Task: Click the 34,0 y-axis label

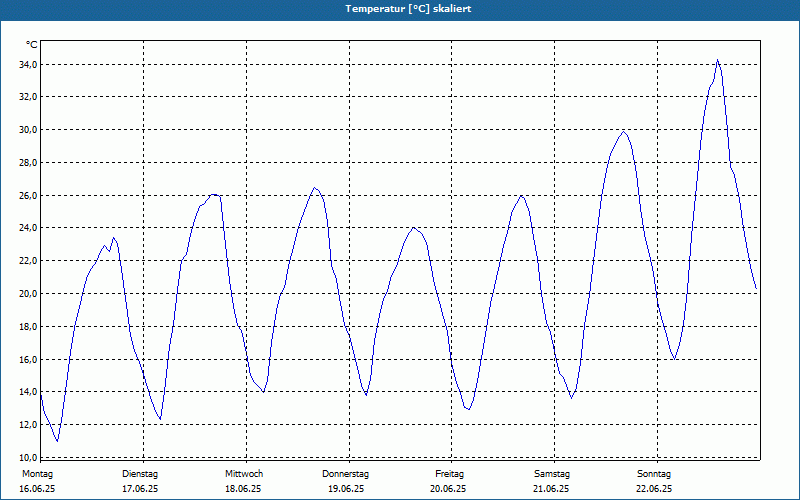Action: [29, 64]
